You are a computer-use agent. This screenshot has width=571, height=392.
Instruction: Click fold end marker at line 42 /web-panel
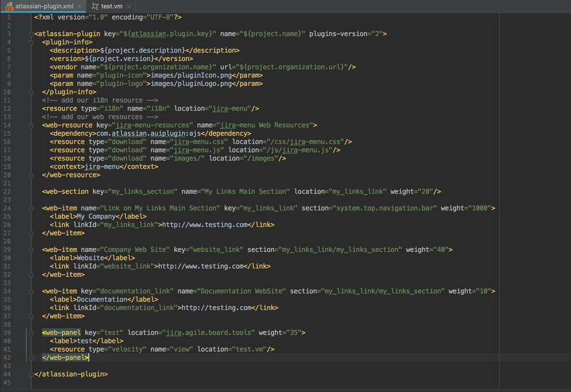(31, 358)
